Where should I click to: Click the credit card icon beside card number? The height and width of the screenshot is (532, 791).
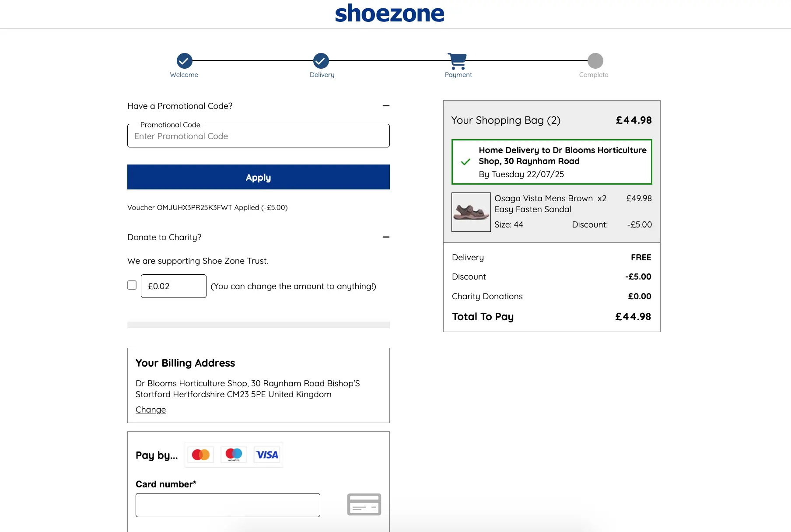pos(364,504)
